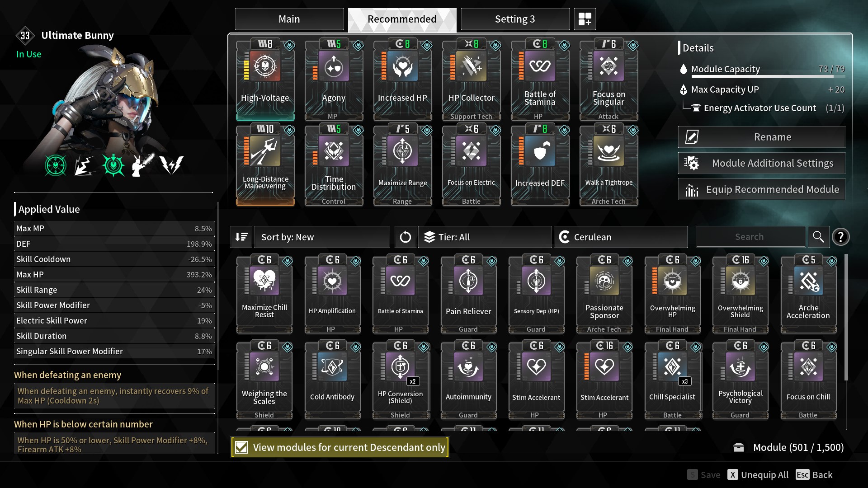This screenshot has height=488, width=868.
Task: Click the module Search input field
Action: click(x=750, y=237)
